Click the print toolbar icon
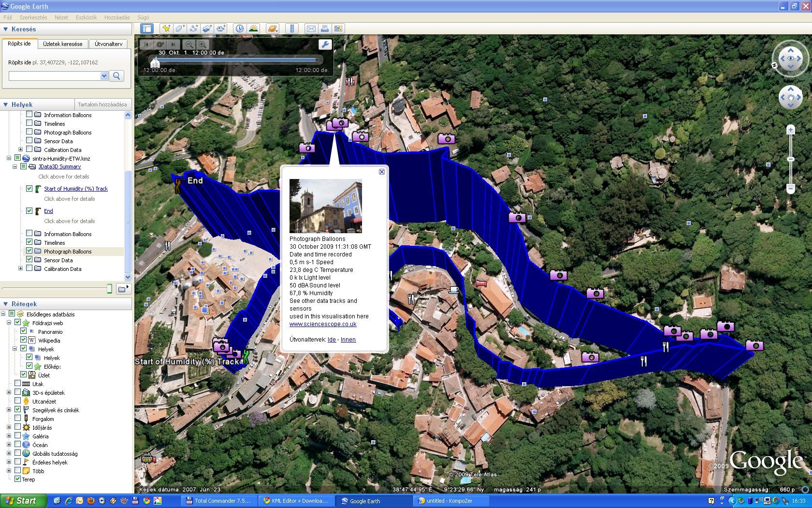 325,29
